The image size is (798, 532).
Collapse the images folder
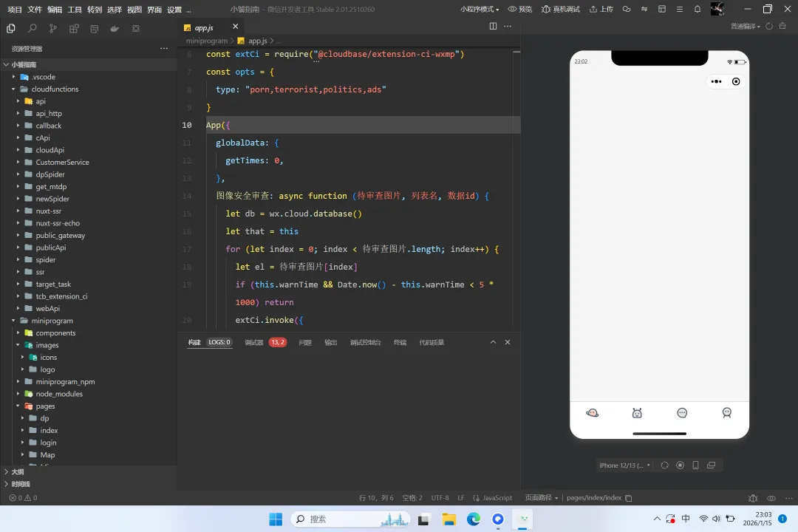point(89,345)
